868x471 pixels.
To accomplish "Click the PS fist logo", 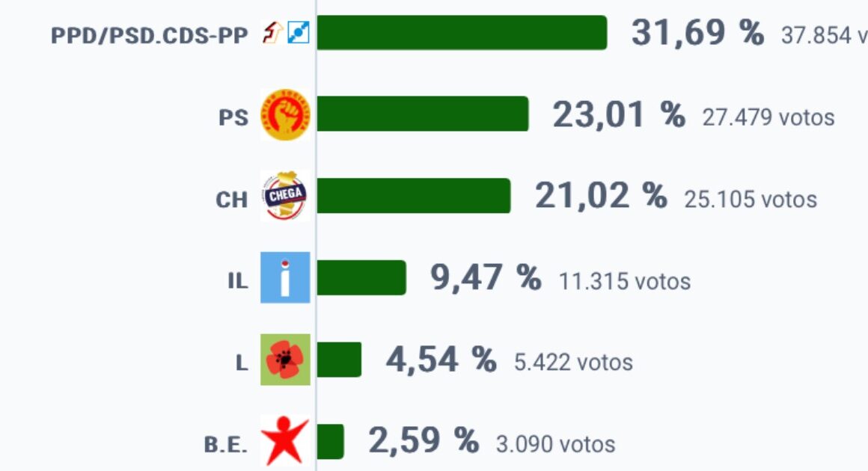I will point(285,114).
